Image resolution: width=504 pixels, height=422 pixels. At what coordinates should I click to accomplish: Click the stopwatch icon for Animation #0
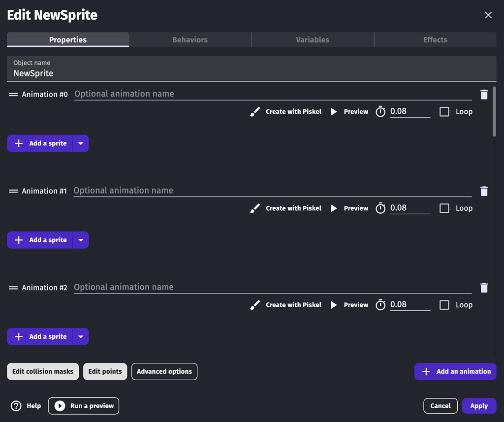380,111
